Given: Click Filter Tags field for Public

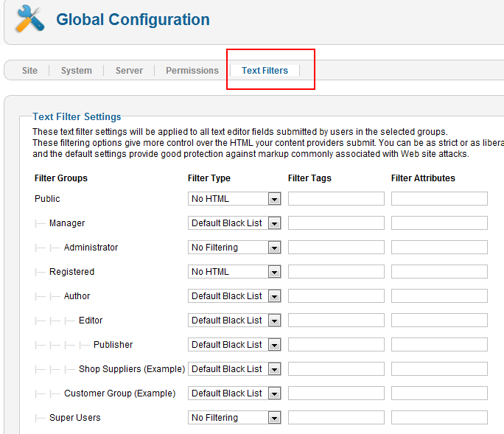Looking at the screenshot, I should pos(336,199).
